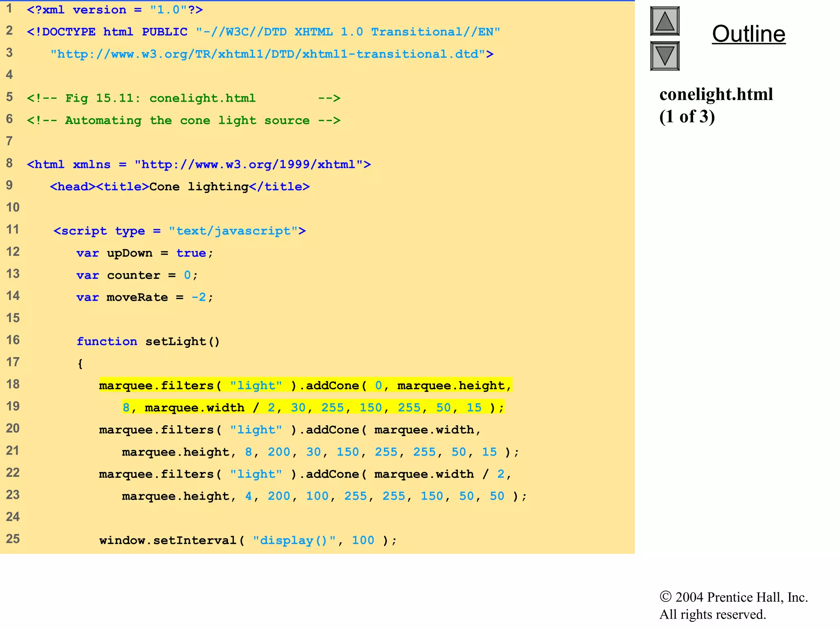The height and width of the screenshot is (630, 840).
Task: Select the Fig 15.11 comment line
Action: click(183, 98)
